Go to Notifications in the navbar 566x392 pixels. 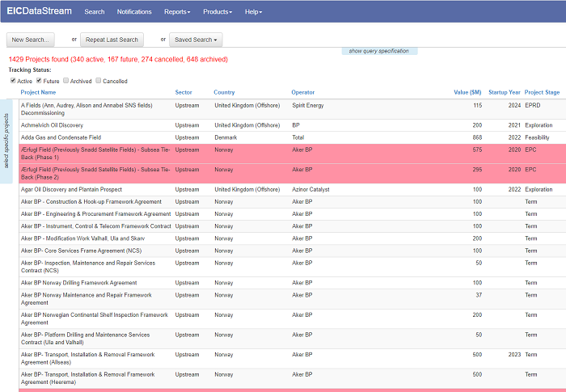pyautogui.click(x=134, y=11)
